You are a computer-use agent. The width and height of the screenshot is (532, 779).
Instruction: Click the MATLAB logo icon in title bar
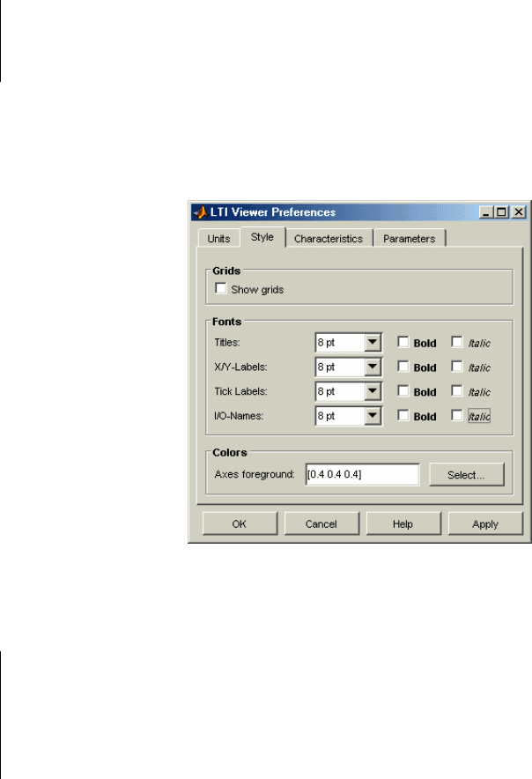[201, 212]
